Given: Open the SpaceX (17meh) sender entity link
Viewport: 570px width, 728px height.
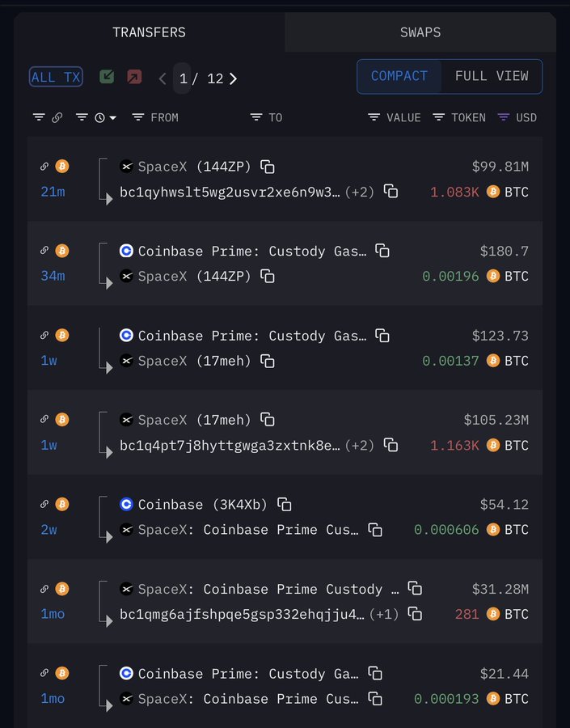Looking at the screenshot, I should click(195, 420).
